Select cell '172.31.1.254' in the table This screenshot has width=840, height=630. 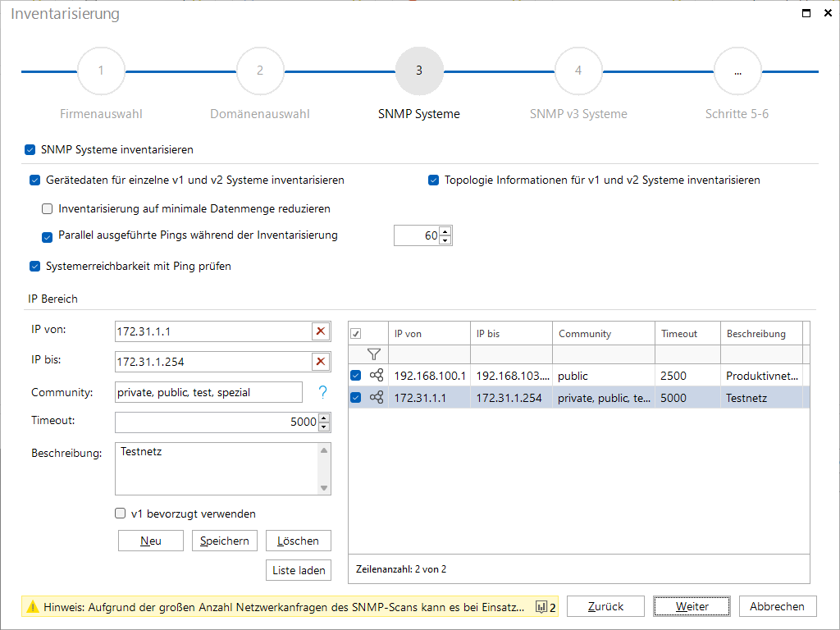pos(511,398)
